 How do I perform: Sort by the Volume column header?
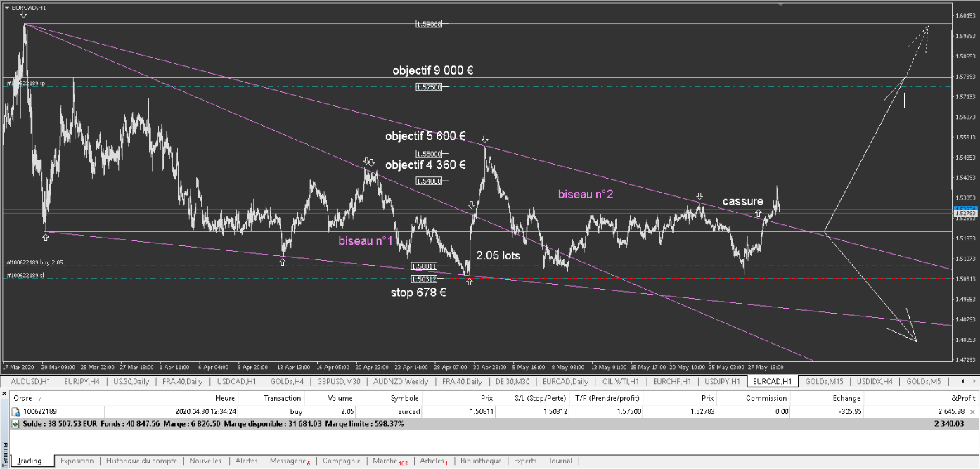[330, 399]
